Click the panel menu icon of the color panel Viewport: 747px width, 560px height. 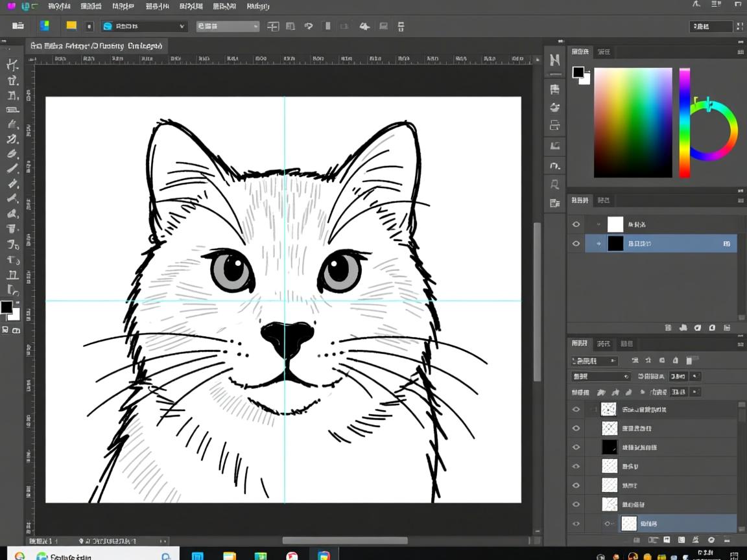coord(741,52)
